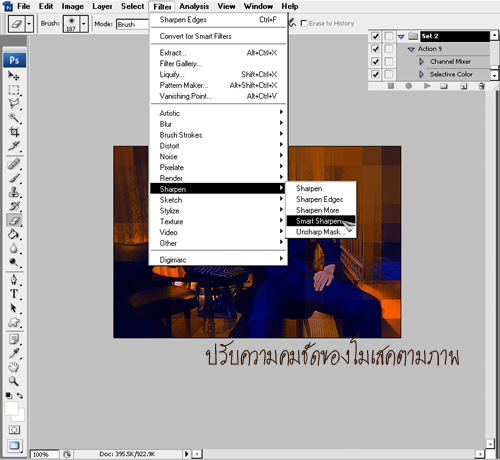This screenshot has width=500, height=460.
Task: Click the foreground color swatch
Action: [x=11, y=408]
